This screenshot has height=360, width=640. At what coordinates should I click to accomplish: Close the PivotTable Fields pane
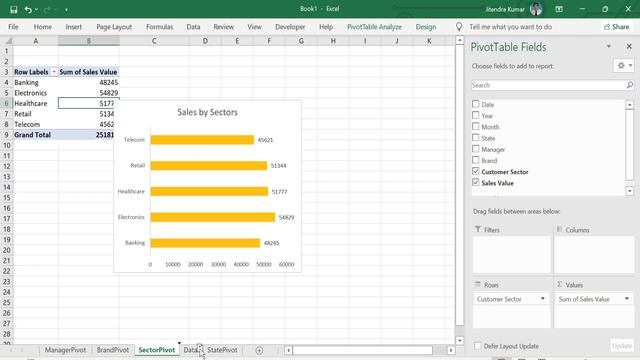pos(629,47)
